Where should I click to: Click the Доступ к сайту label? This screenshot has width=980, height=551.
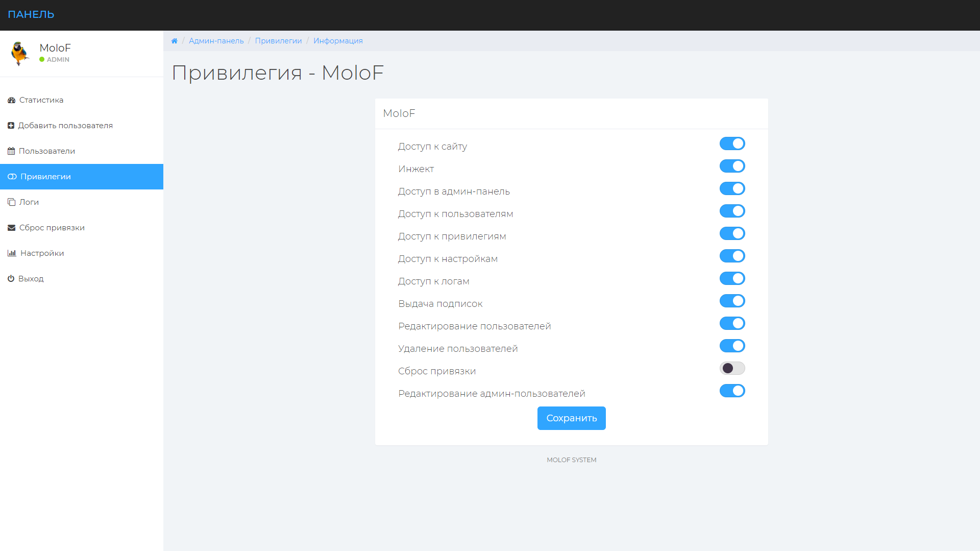[433, 147]
